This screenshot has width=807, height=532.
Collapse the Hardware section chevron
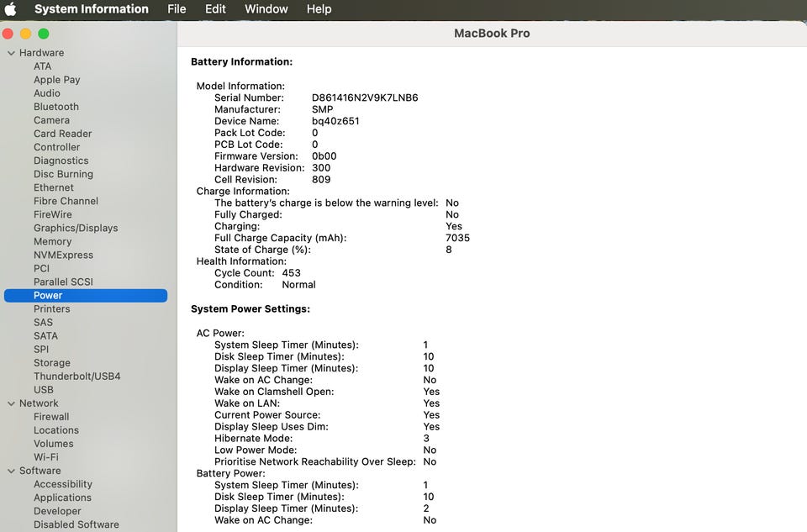pyautogui.click(x=11, y=53)
